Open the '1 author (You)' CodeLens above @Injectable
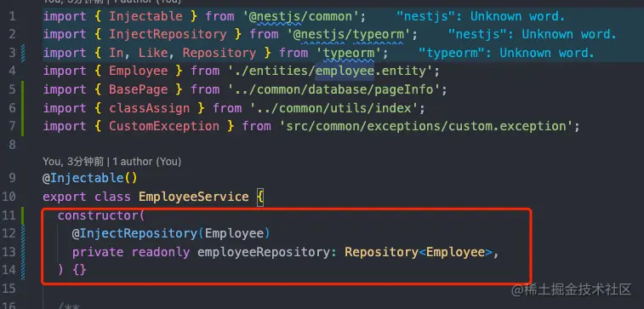The width and height of the screenshot is (644, 309). coord(146,162)
